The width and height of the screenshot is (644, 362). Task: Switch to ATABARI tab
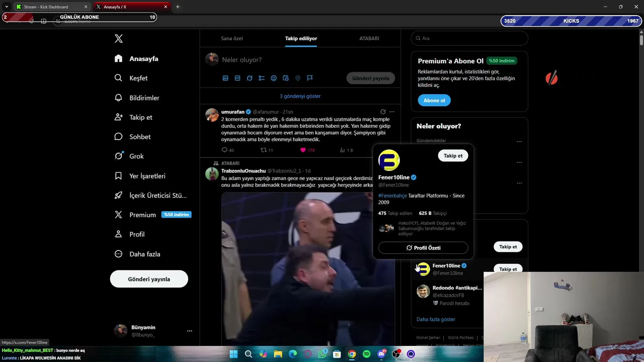(x=369, y=38)
